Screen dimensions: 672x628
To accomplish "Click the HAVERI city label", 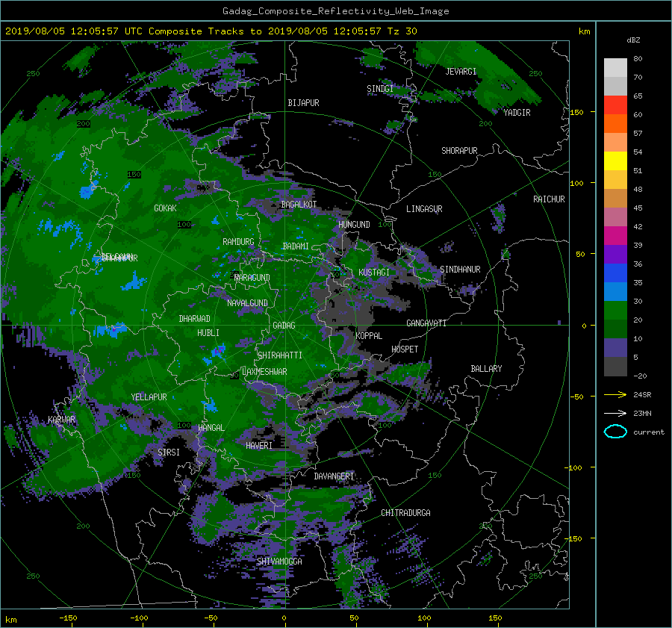I will 259,447.
